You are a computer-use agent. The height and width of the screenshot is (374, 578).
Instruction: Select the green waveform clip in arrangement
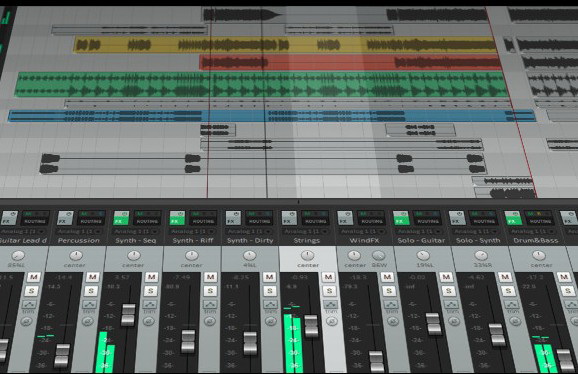[x=261, y=85]
